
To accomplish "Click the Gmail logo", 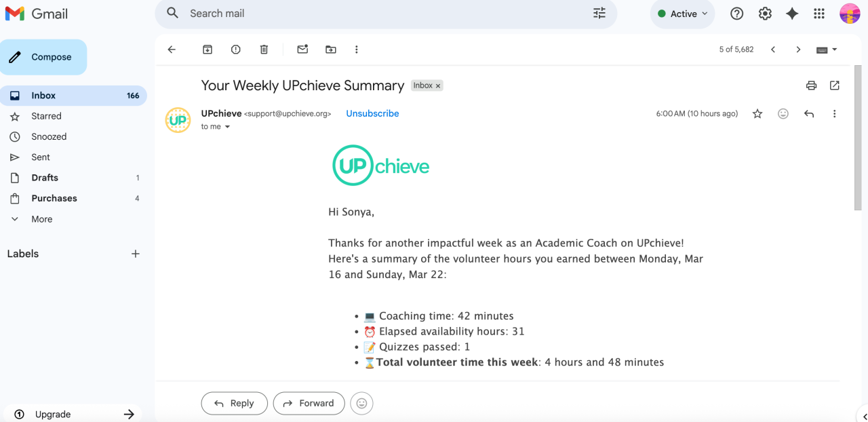I will pos(37,14).
